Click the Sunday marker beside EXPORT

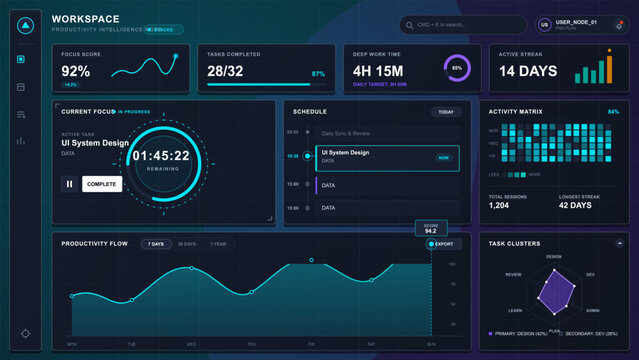[x=431, y=244]
